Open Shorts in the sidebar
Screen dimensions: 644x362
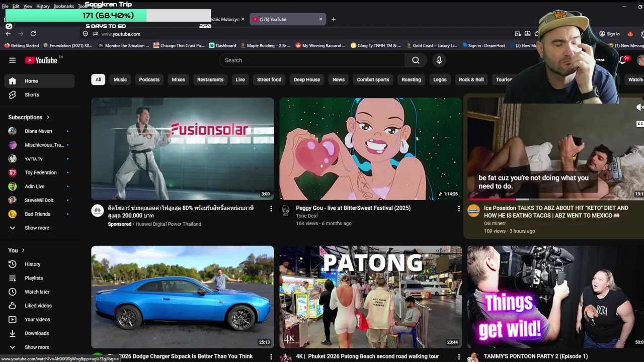(39, 95)
